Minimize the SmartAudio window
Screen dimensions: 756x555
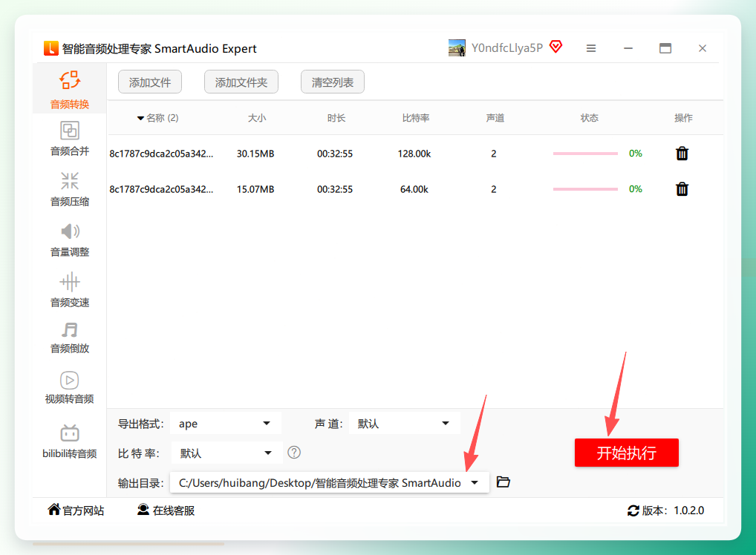628,48
